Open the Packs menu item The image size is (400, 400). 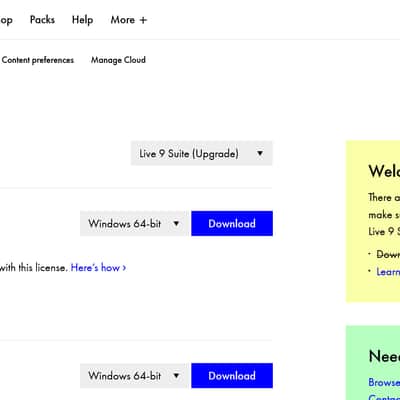pyautogui.click(x=42, y=20)
